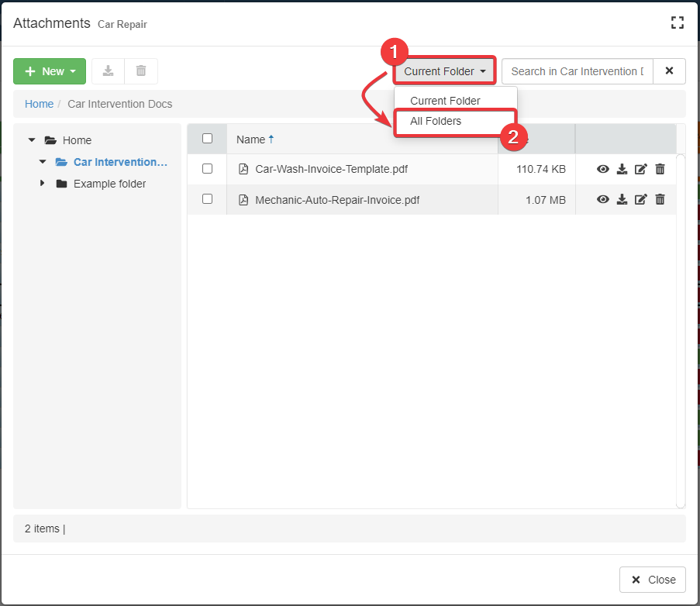Open the Current Folder search scope dropdown
This screenshot has width=700, height=606.
point(445,71)
